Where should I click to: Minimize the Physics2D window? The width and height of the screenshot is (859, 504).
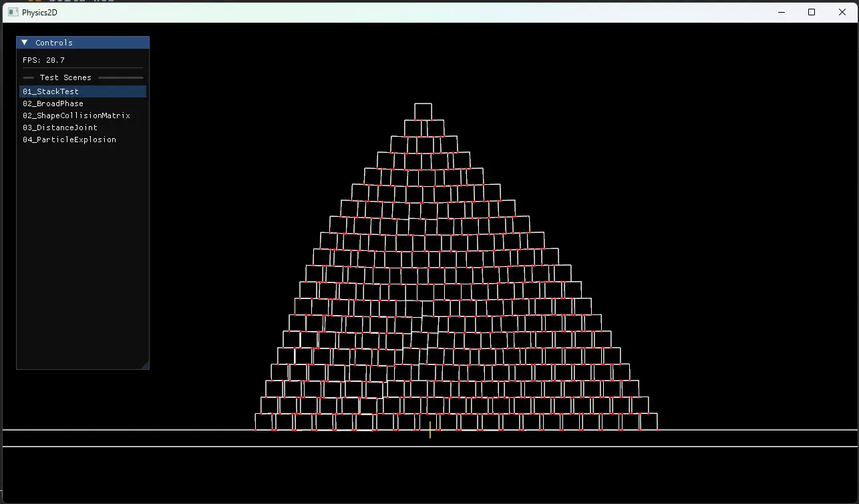(781, 12)
